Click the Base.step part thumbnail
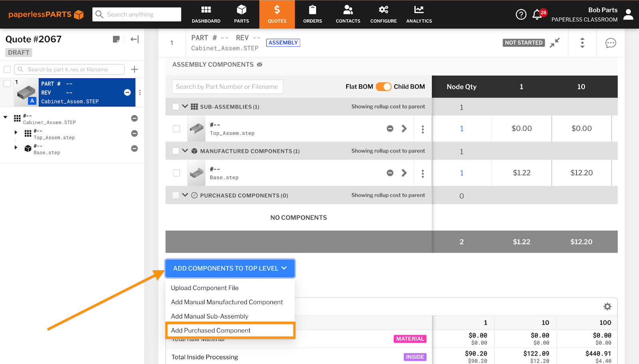The image size is (639, 364). [196, 173]
